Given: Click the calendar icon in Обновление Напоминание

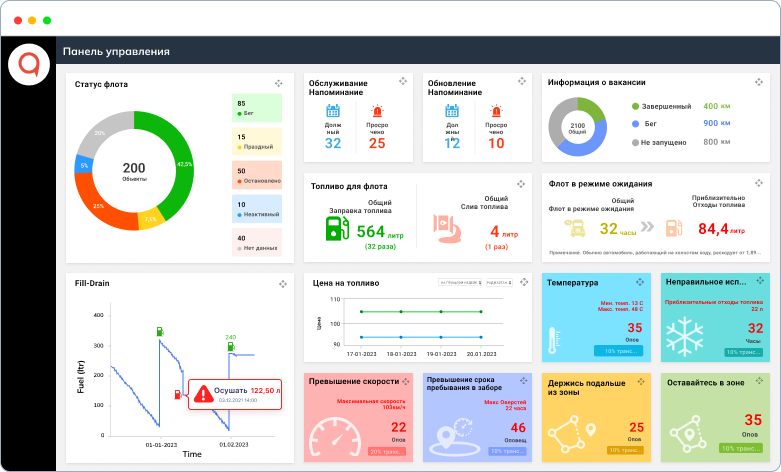Looking at the screenshot, I should (452, 111).
